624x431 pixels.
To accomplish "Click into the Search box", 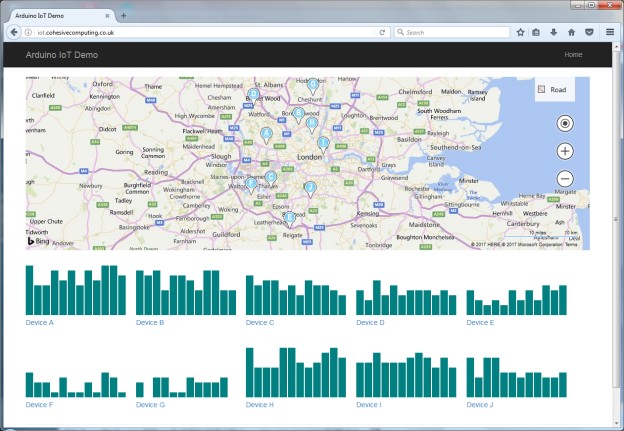I will tap(452, 32).
